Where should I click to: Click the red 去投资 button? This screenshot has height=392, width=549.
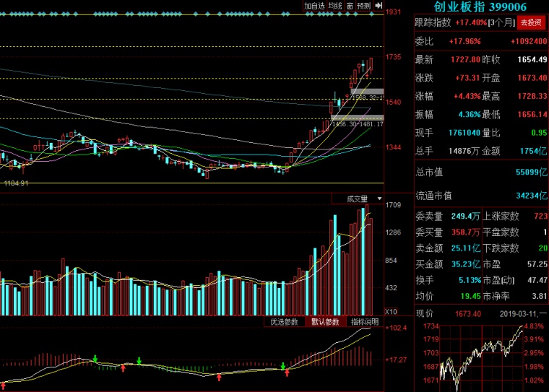(x=529, y=22)
